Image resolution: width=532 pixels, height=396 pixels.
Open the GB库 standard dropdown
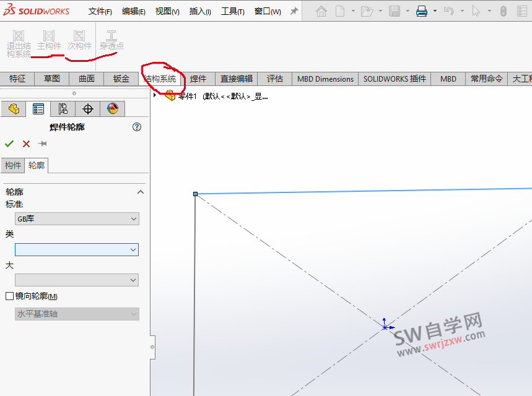76,218
